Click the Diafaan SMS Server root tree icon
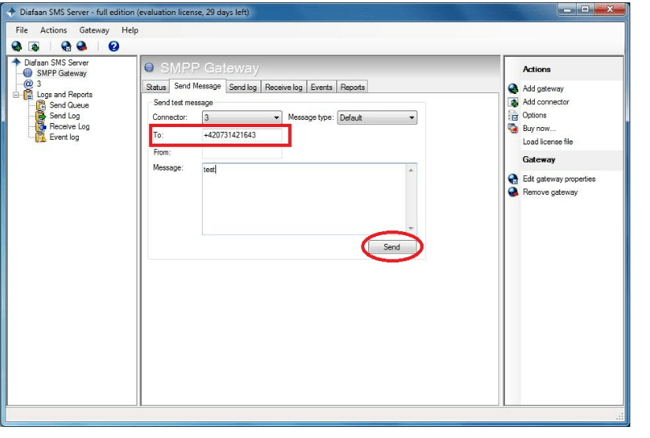Screen dimensions: 650x438 click(x=16, y=62)
